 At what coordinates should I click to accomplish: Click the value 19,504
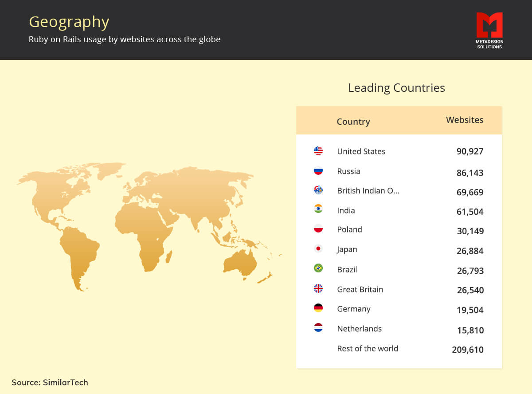[470, 310]
